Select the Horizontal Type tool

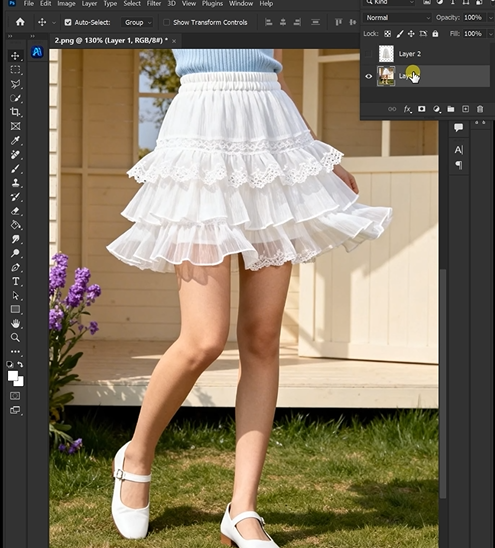(x=15, y=281)
